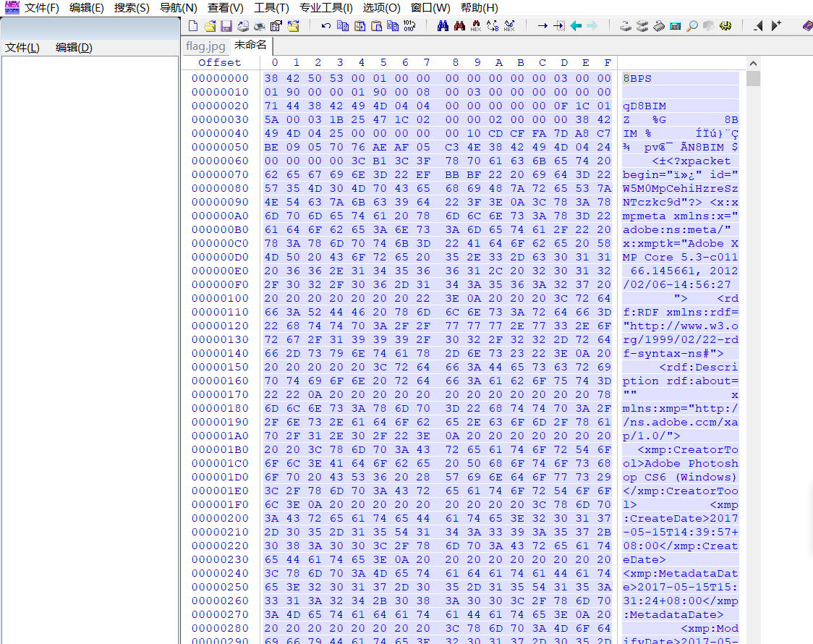The height and width of the screenshot is (644, 813).
Task: Click the Open Disk icon
Action: tap(626, 26)
